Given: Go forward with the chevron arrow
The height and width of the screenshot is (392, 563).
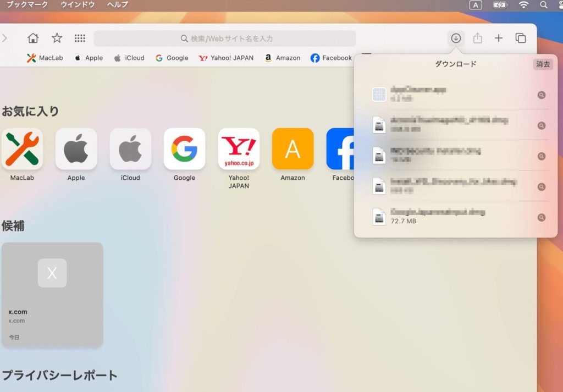Looking at the screenshot, I should click(x=4, y=38).
